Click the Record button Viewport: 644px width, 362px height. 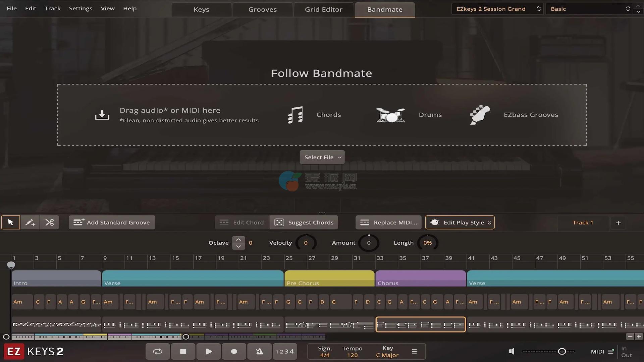tap(234, 351)
